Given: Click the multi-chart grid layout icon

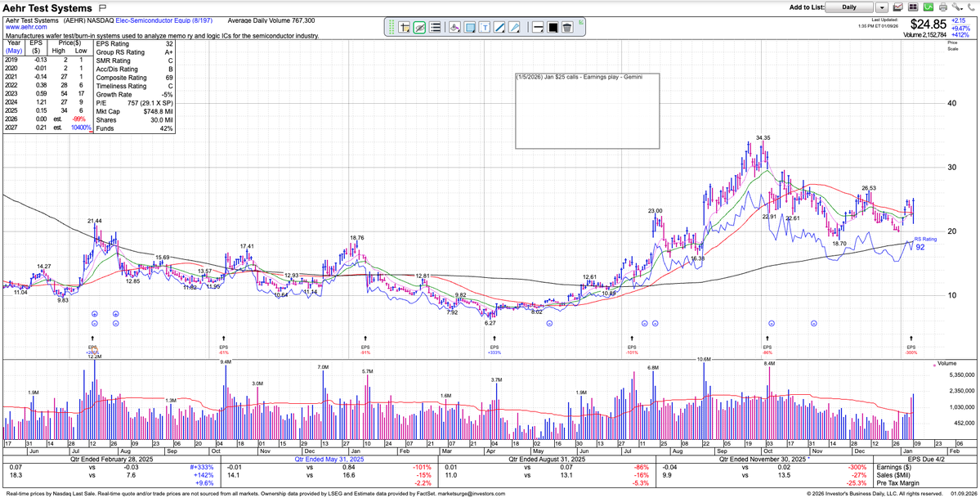Looking at the screenshot, I should tap(913, 7).
